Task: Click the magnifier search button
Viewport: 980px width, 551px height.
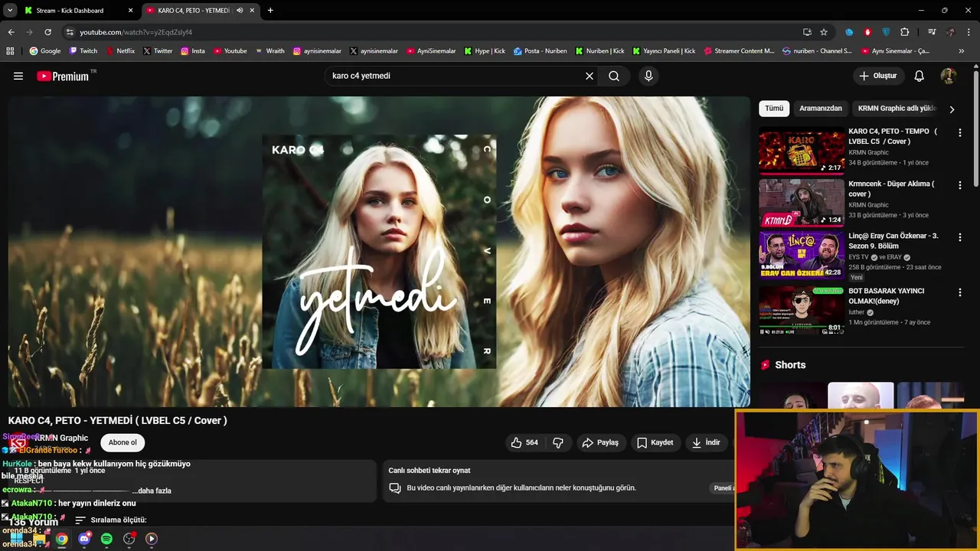Action: (614, 76)
